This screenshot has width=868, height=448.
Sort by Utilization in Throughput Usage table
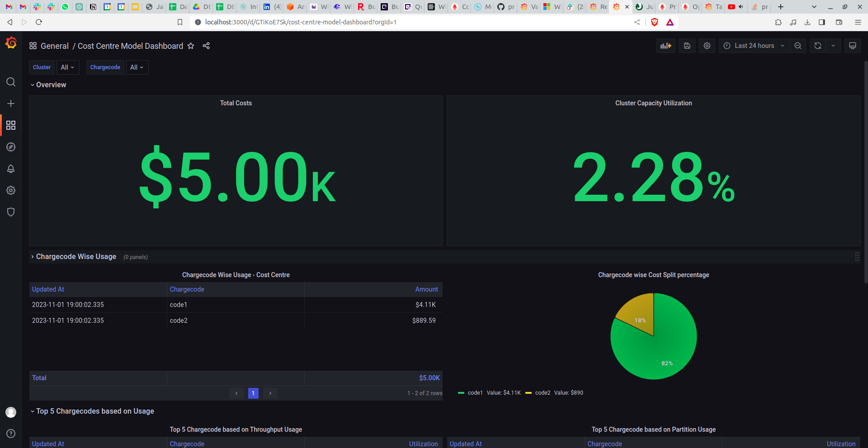(x=423, y=444)
